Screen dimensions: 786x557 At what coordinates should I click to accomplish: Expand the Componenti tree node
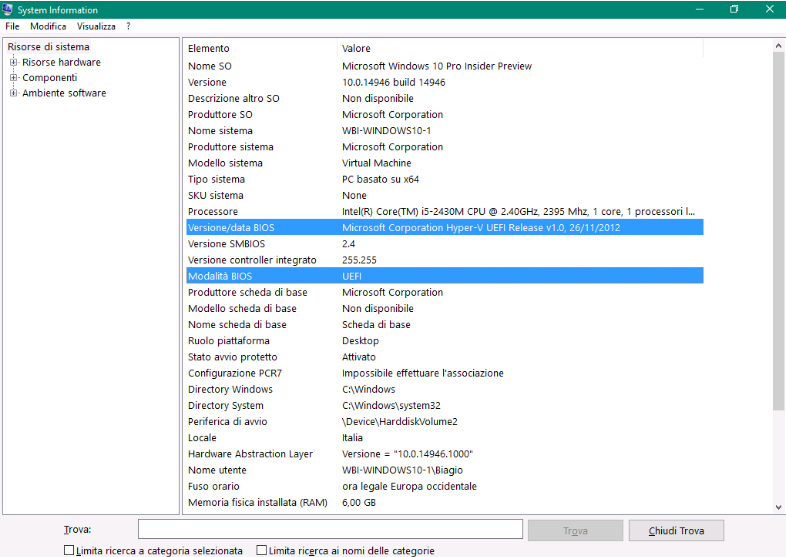click(x=14, y=78)
